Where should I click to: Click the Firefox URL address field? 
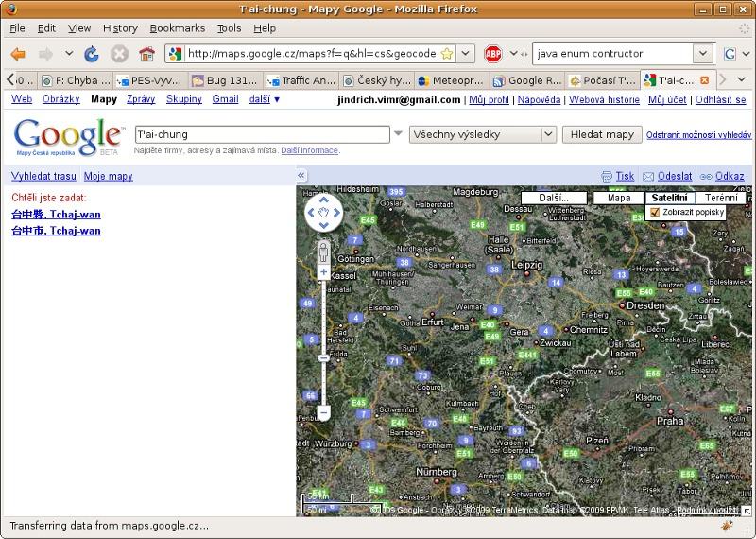tap(312, 54)
